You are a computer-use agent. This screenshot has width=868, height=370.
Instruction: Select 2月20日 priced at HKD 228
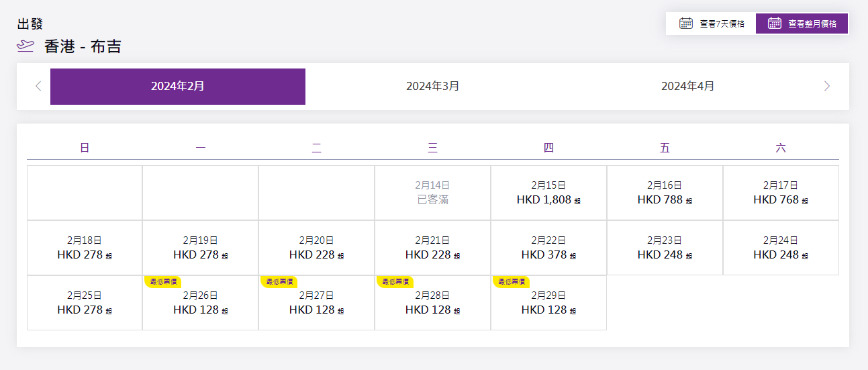316,248
